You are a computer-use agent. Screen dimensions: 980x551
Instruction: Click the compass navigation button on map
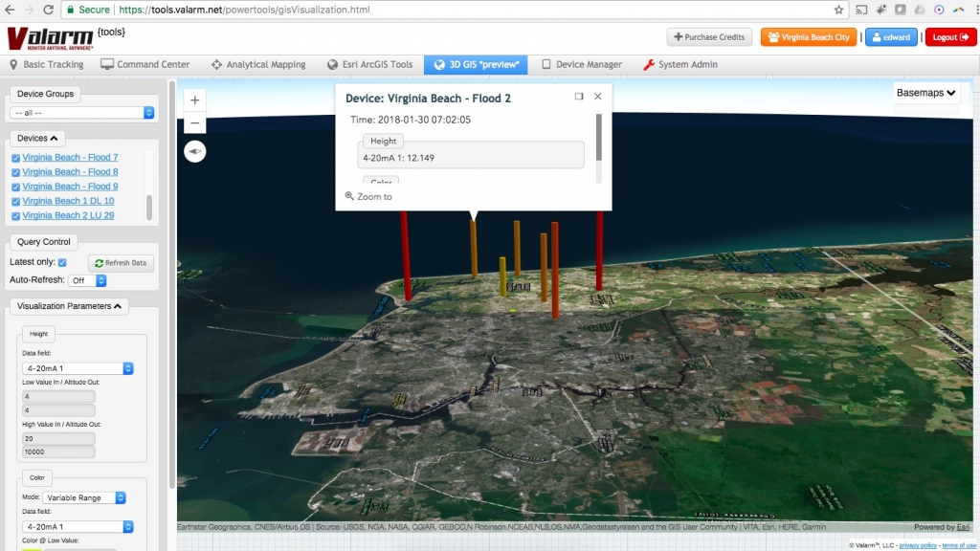click(x=195, y=151)
